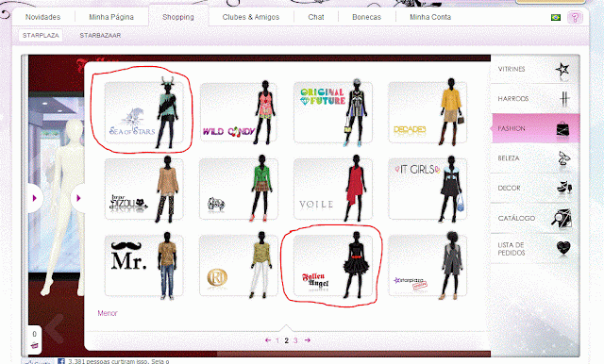Click the Facebook icon
Image resolution: width=604 pixels, height=364 pixels.
(60, 361)
